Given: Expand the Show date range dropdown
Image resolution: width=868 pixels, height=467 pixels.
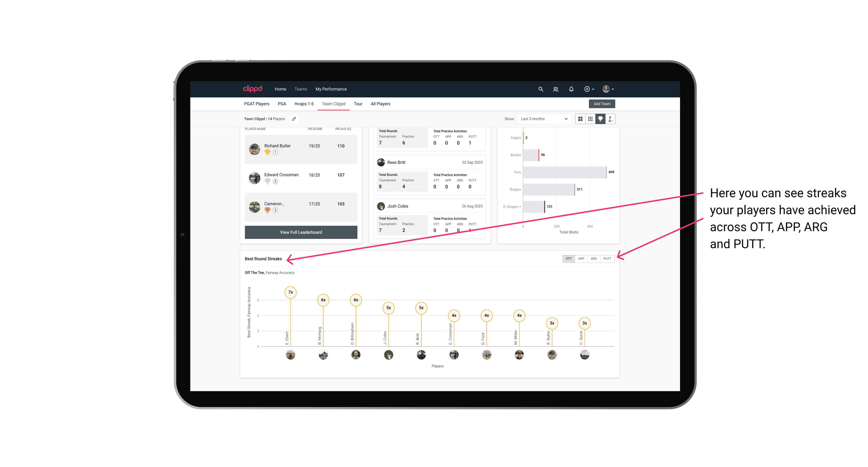Looking at the screenshot, I should 543,119.
